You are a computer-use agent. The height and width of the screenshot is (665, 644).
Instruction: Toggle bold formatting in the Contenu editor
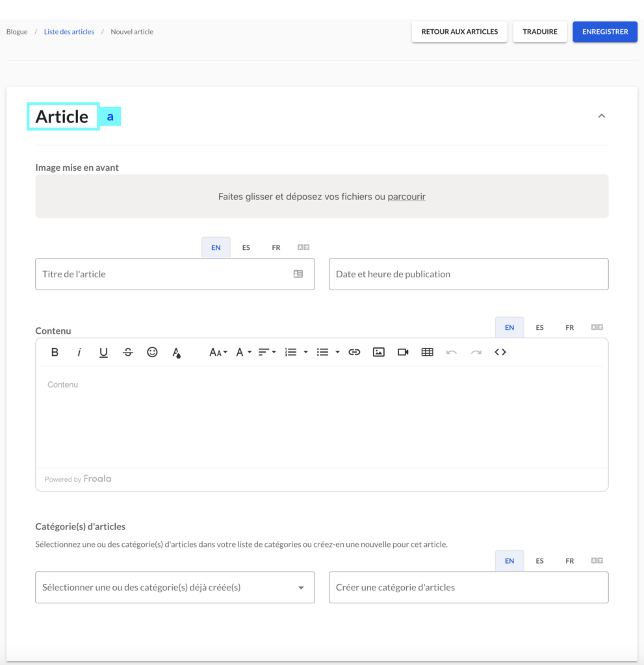coord(55,352)
